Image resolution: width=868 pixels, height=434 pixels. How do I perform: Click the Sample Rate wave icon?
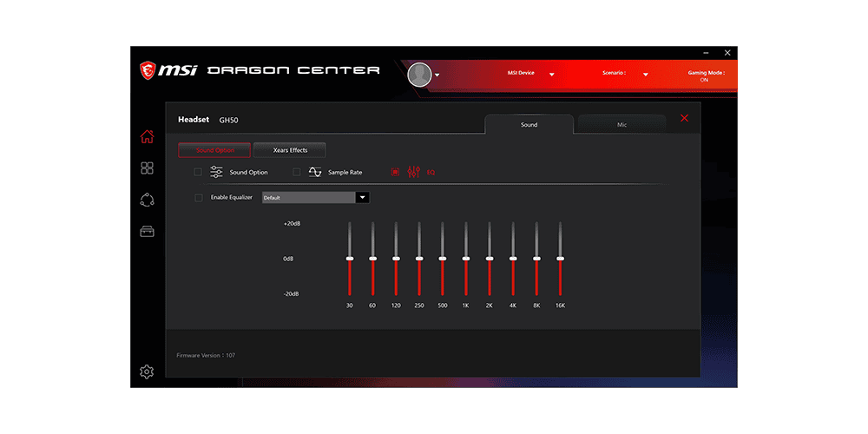315,172
